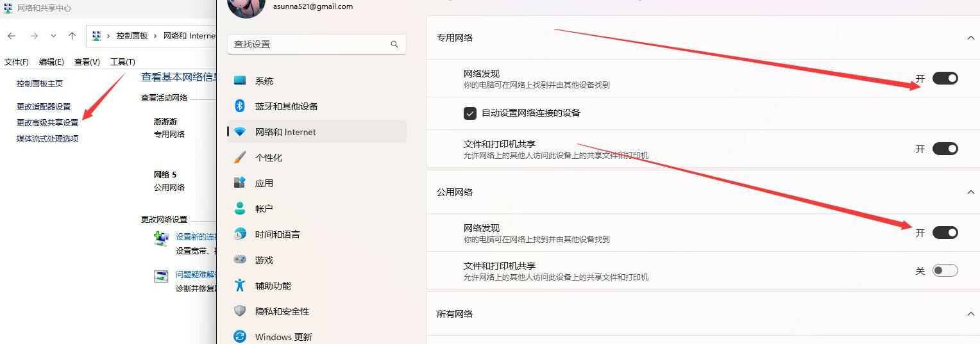The width and height of the screenshot is (980, 344).
Task: Uncheck 自动设置网络连接的设备 checkbox
Action: pyautogui.click(x=470, y=113)
